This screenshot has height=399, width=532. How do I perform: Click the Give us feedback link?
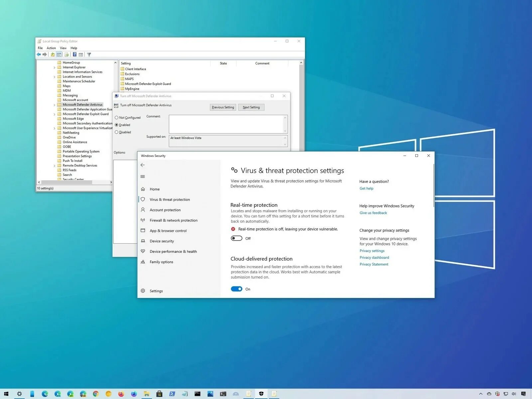pos(373,213)
